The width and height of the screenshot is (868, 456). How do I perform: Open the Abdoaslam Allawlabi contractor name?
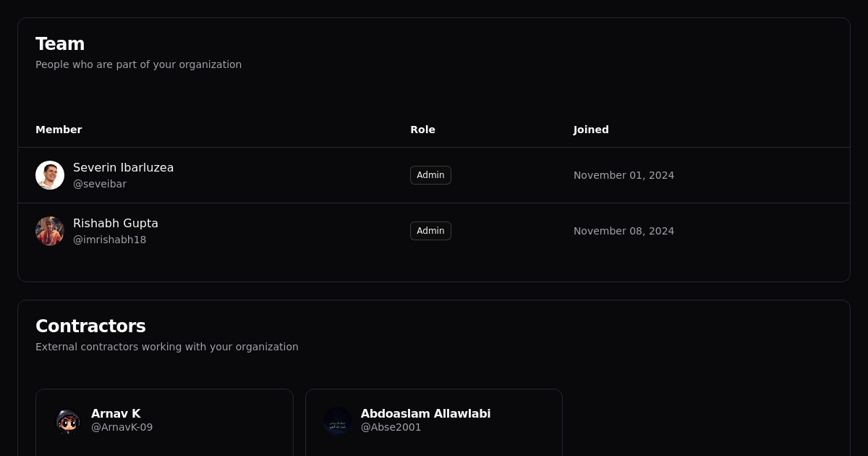[x=425, y=414]
